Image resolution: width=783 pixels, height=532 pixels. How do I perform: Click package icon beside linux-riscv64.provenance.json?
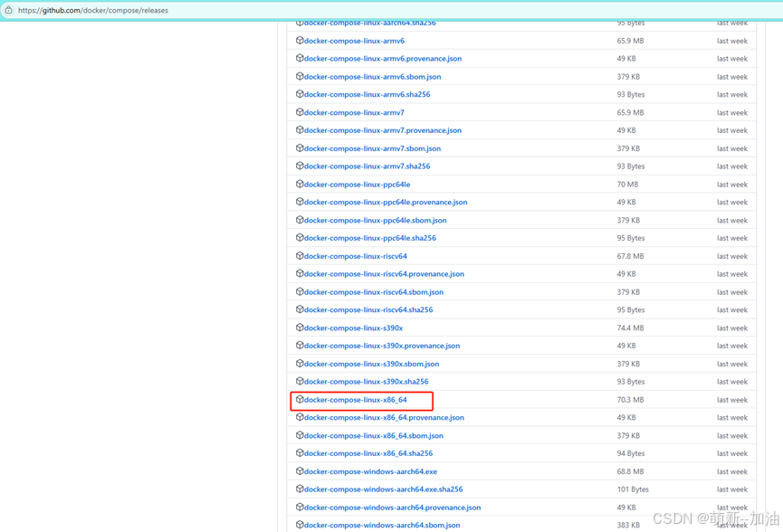300,274
